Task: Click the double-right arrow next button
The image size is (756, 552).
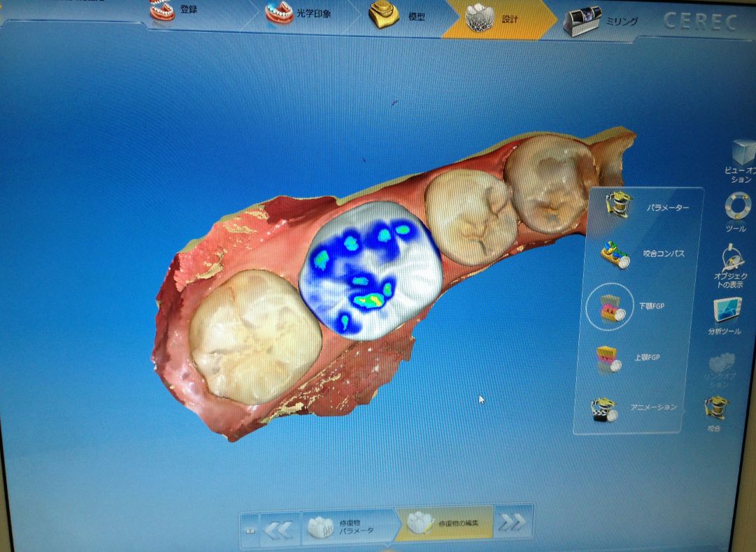Action: point(513,522)
